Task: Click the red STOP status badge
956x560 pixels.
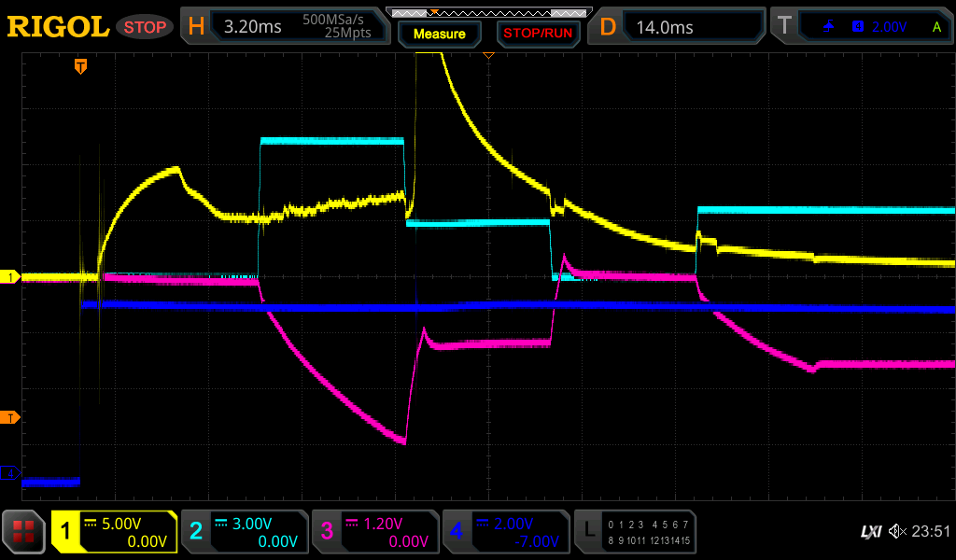Action: point(145,27)
